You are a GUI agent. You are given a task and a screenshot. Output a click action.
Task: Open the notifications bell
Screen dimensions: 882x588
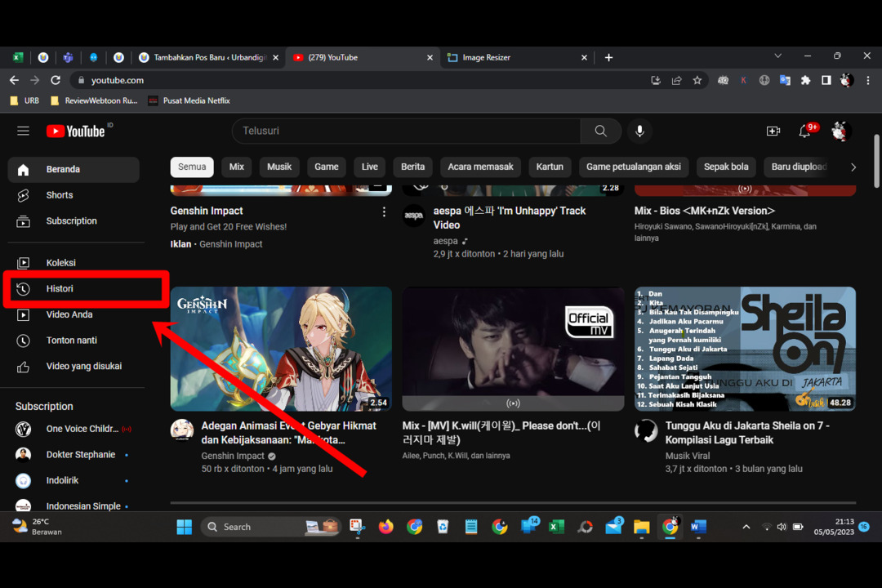[805, 131]
